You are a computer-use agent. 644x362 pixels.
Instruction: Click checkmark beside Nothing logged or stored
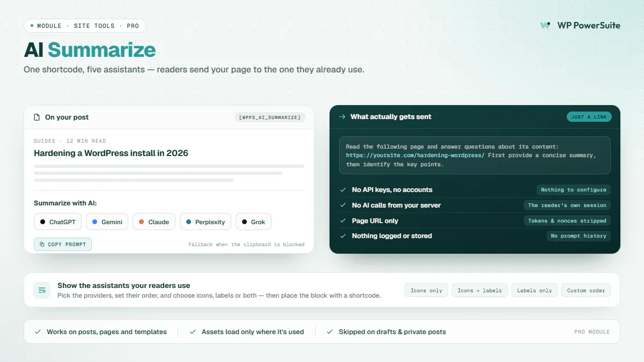[342, 235]
